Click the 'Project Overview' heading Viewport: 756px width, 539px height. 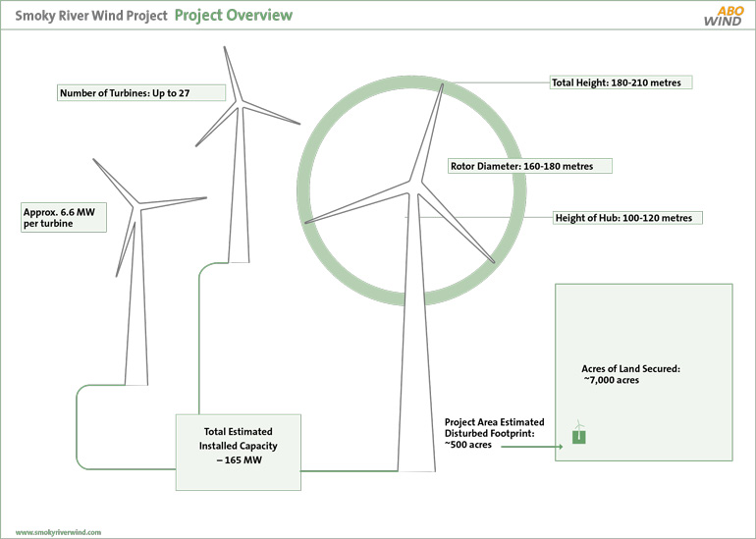pos(234,16)
